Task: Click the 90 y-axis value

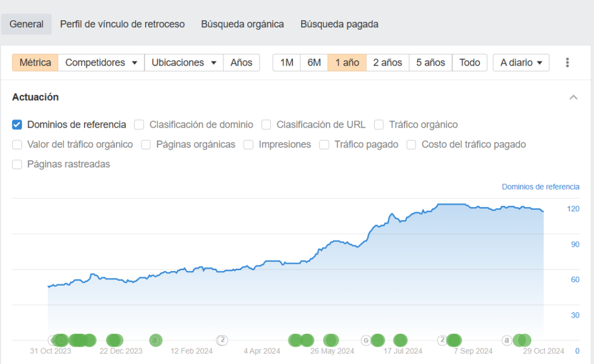Action: (x=575, y=245)
